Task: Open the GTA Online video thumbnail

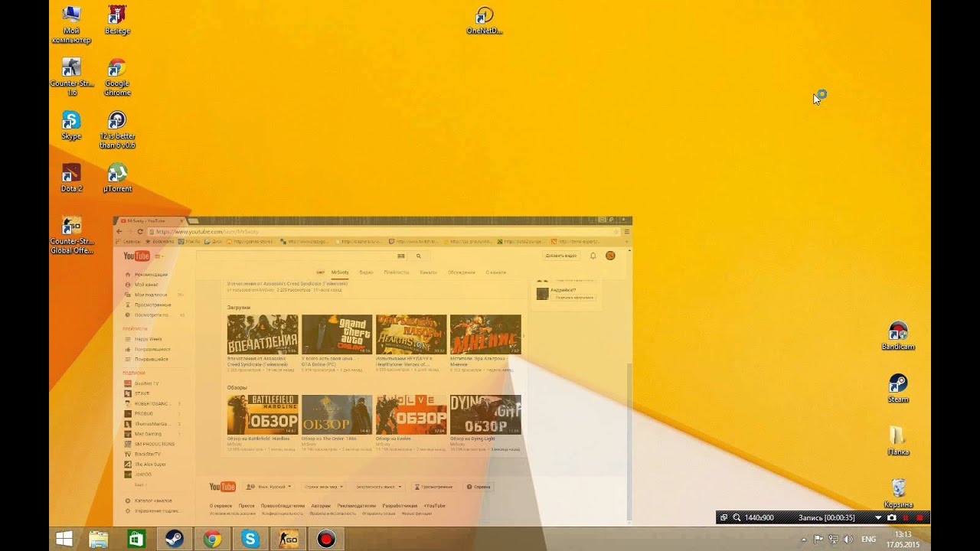Action: tap(337, 334)
